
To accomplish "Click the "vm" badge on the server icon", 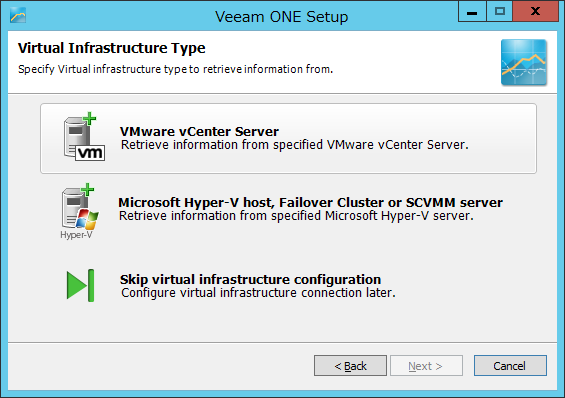I will point(90,153).
